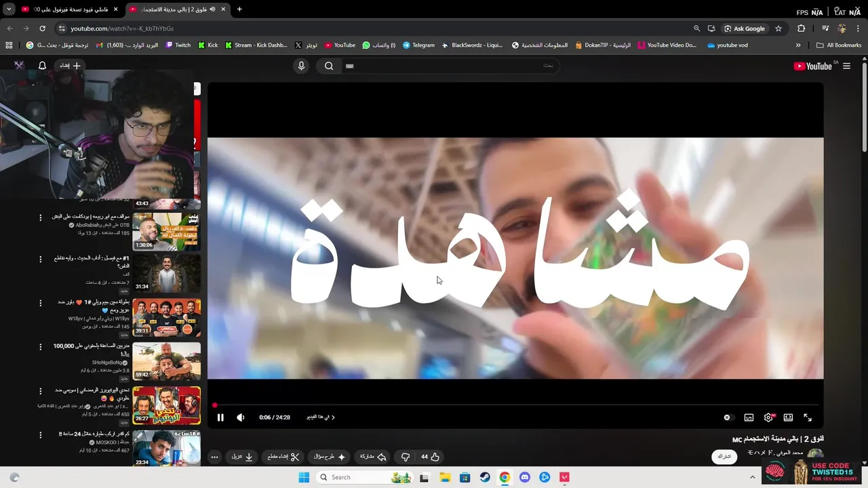Reload the page

(42, 28)
